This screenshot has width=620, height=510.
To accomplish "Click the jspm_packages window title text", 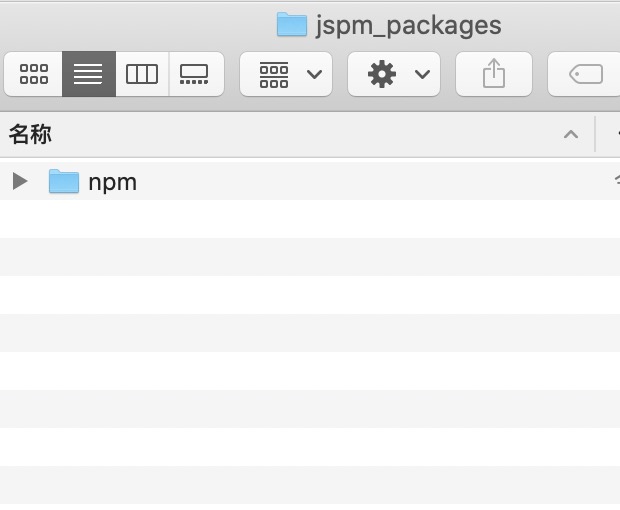I will (x=408, y=25).
